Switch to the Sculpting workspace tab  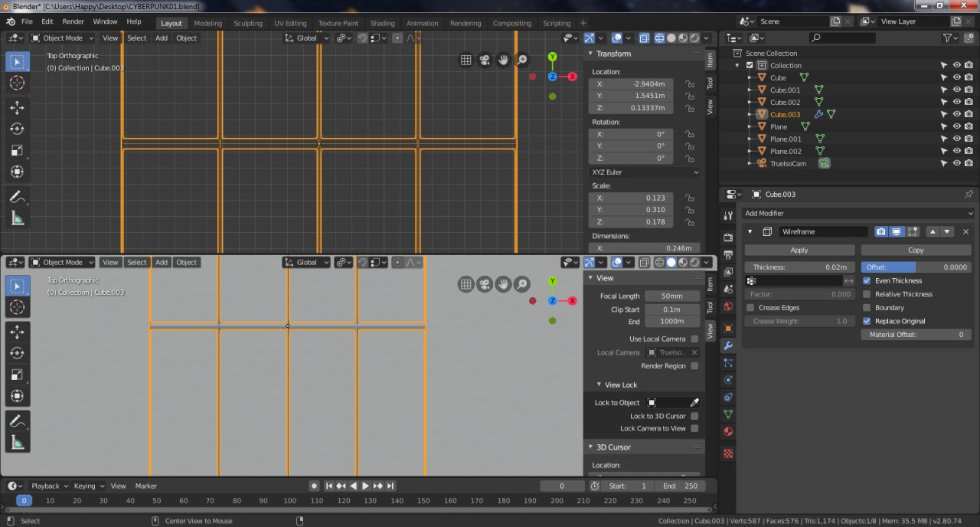[247, 23]
